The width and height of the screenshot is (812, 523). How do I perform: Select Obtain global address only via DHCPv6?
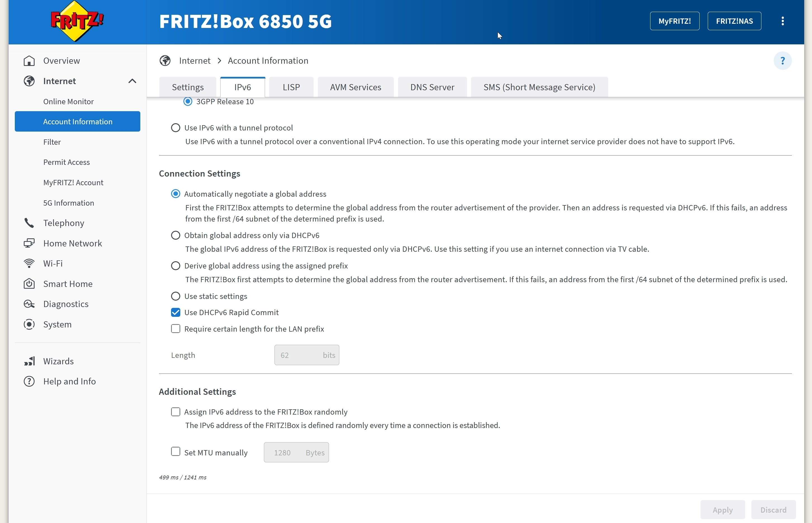click(x=175, y=235)
